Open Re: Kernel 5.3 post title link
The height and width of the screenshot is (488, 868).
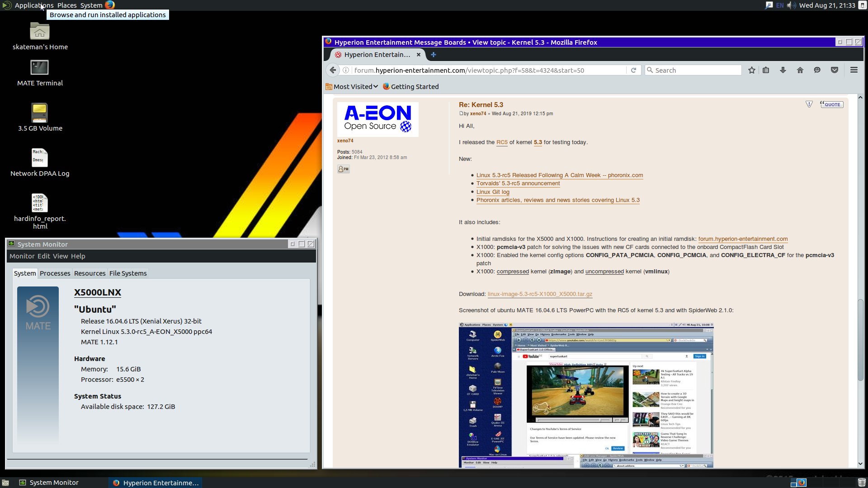coord(481,105)
